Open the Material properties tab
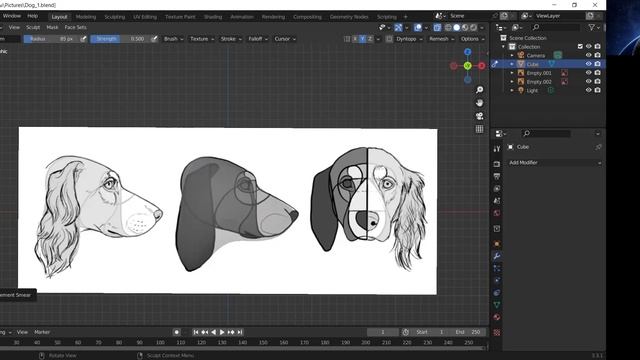The height and width of the screenshot is (360, 640). coord(497,317)
